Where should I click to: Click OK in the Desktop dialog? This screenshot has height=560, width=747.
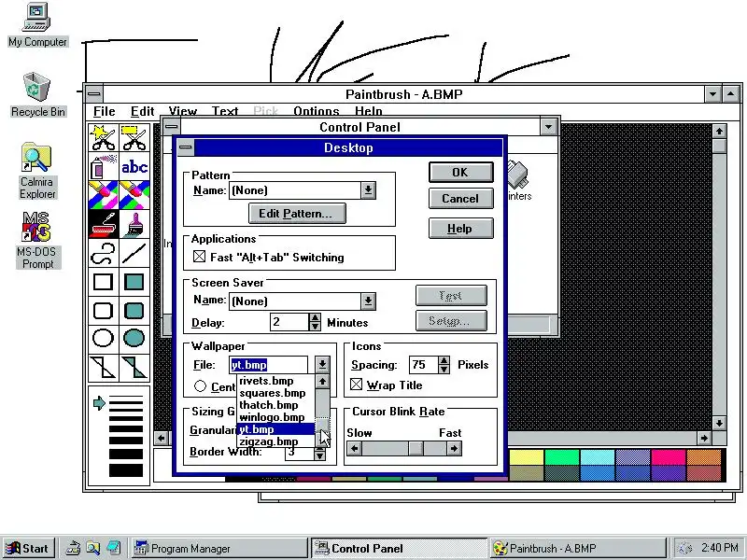coord(460,173)
